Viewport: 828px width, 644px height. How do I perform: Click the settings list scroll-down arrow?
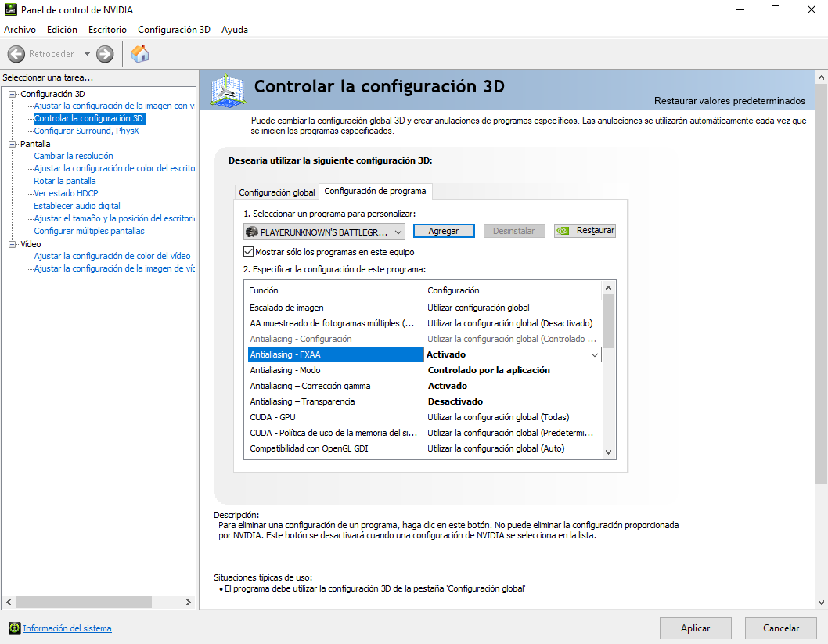[608, 452]
